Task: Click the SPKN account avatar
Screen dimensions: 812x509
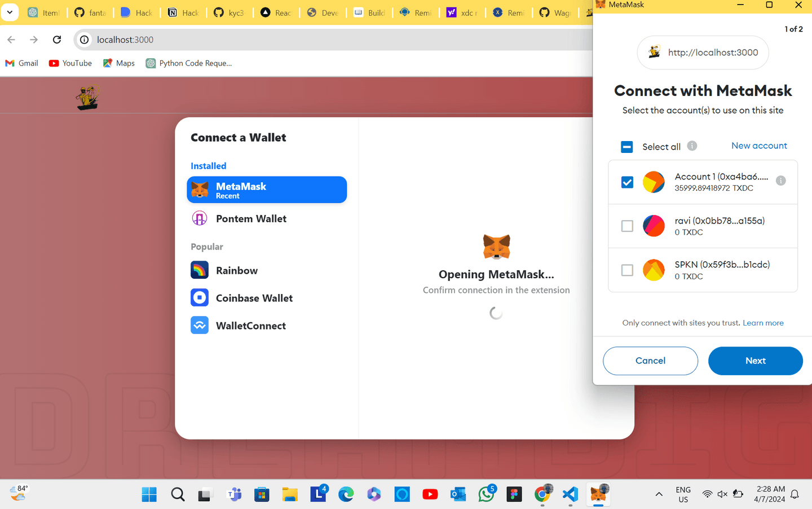Action: click(654, 270)
